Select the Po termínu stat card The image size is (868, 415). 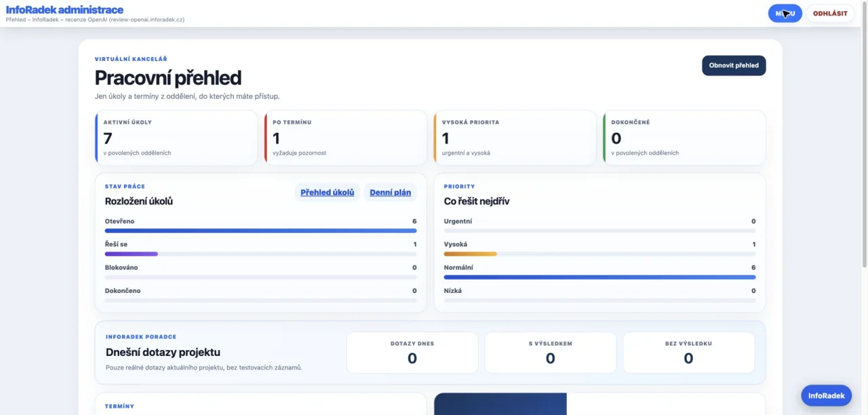click(x=346, y=138)
